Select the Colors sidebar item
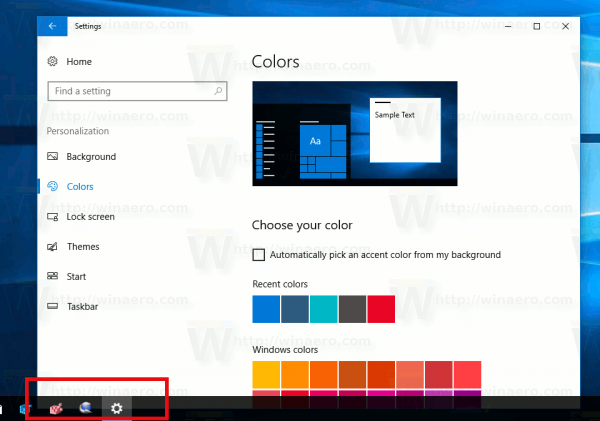 (x=80, y=186)
